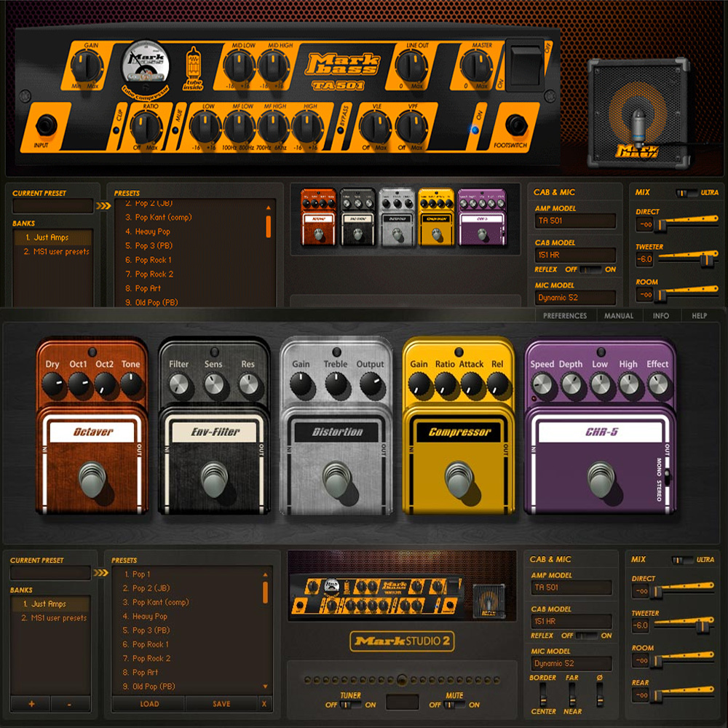Screen dimensions: 728x728
Task: Click the Line Out knob on the amp
Action: pyautogui.click(x=412, y=66)
